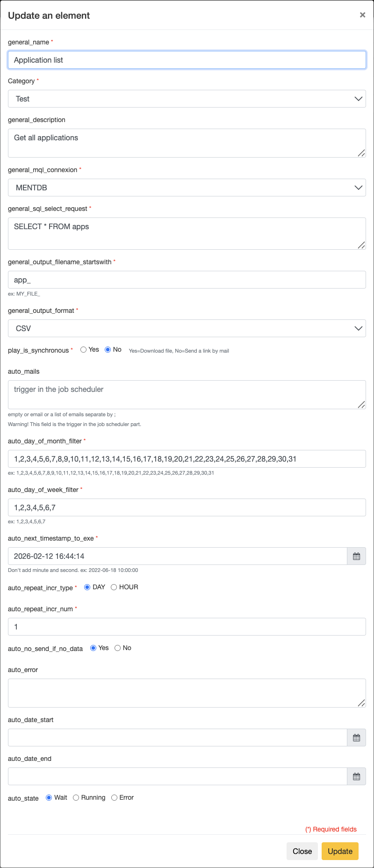374x868 pixels.
Task: Click into the general_sql_select_request textarea
Action: coord(187,233)
